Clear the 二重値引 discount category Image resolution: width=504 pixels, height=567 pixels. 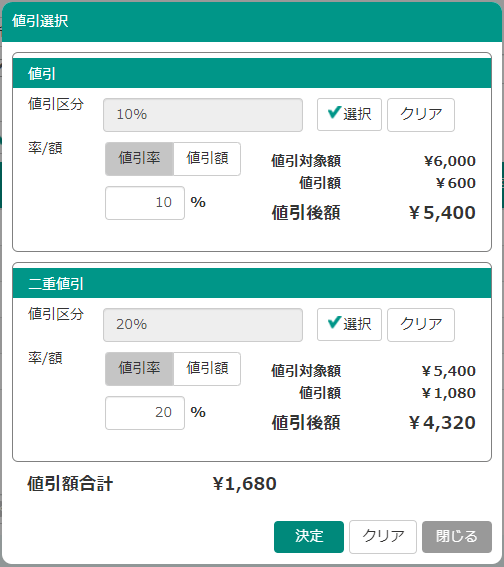tap(421, 324)
